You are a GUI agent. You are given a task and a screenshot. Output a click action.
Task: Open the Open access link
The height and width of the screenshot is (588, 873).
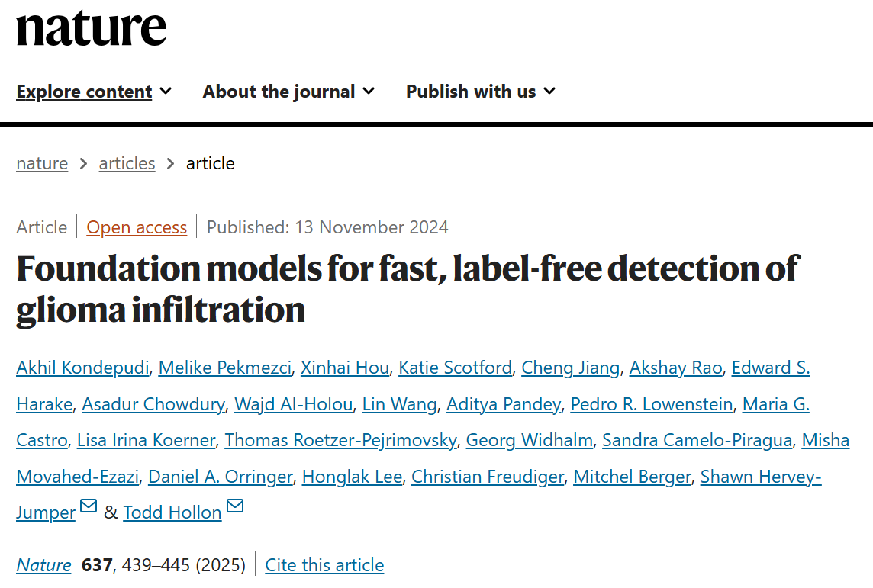pyautogui.click(x=137, y=227)
